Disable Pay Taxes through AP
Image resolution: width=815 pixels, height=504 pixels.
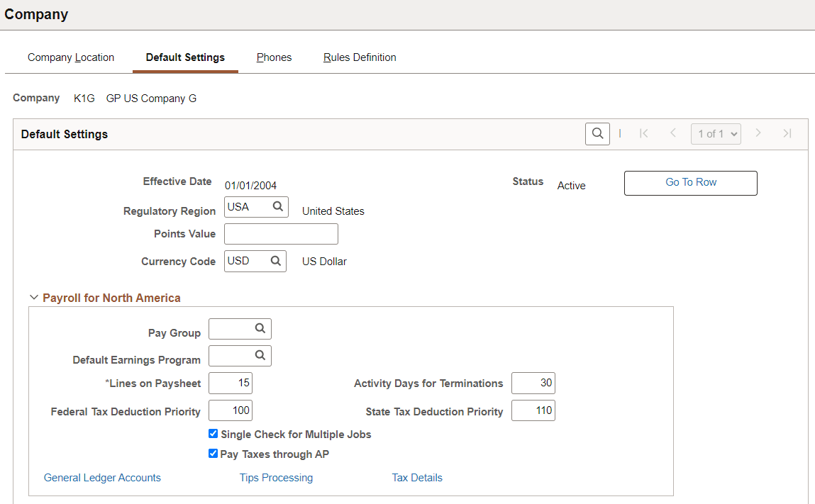coord(213,454)
